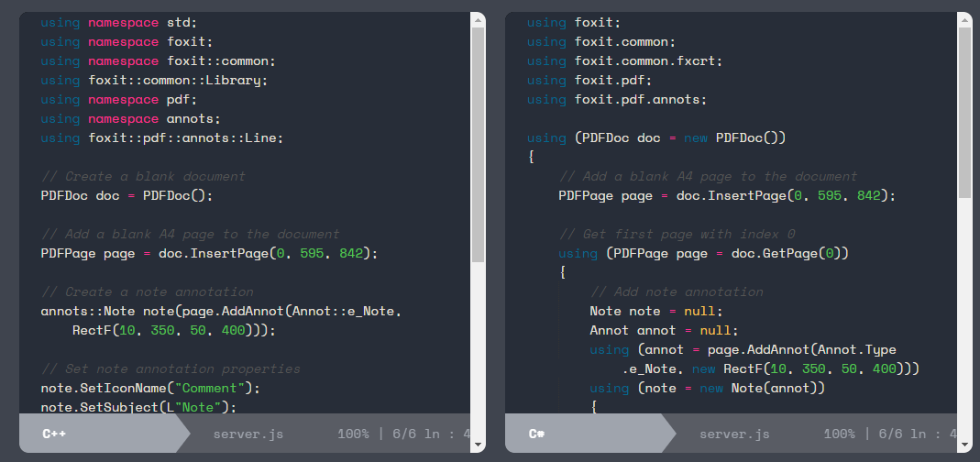Click 'Note note = null;' line
The height and width of the screenshot is (462, 980).
tap(656, 311)
